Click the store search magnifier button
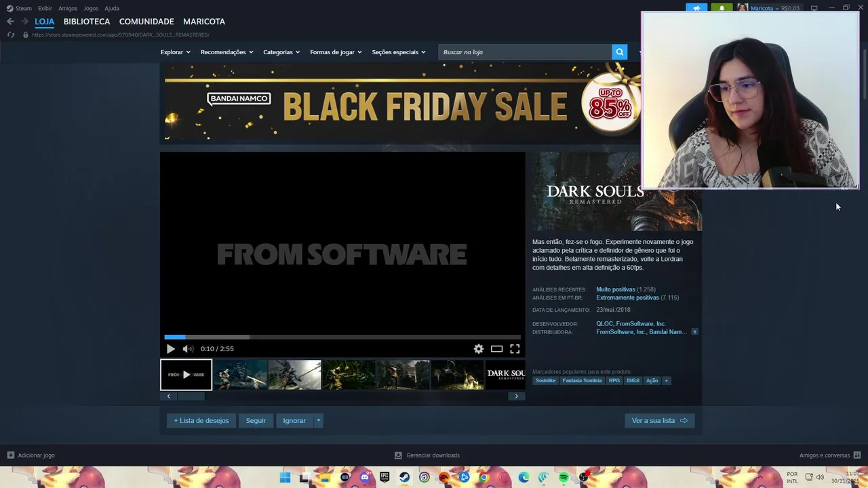This screenshot has height=488, width=868. click(x=619, y=52)
